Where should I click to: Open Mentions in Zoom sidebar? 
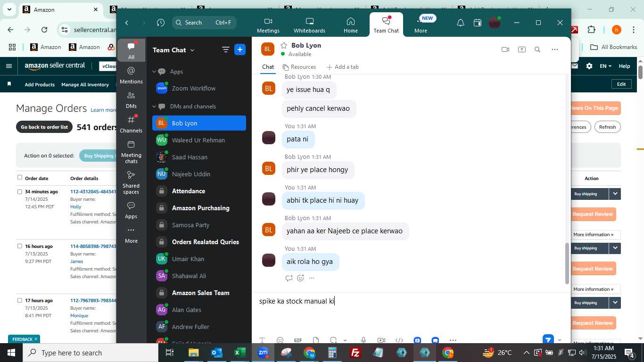(x=131, y=75)
